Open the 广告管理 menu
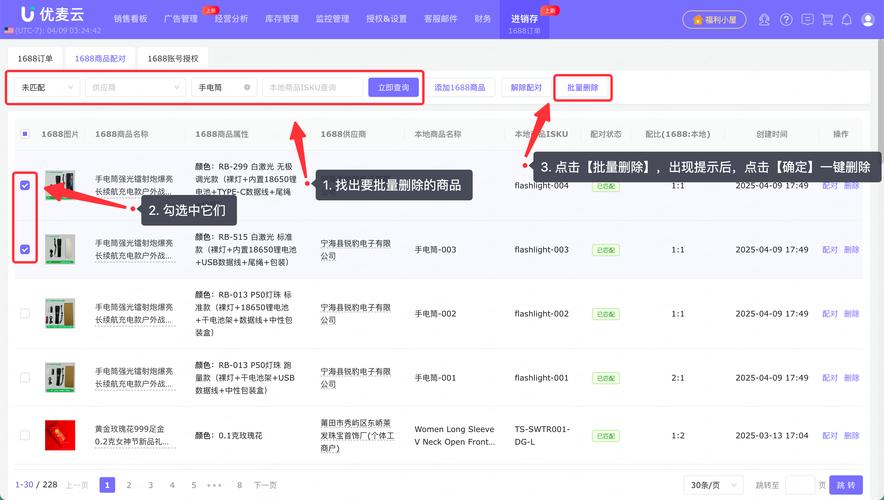 coord(181,19)
